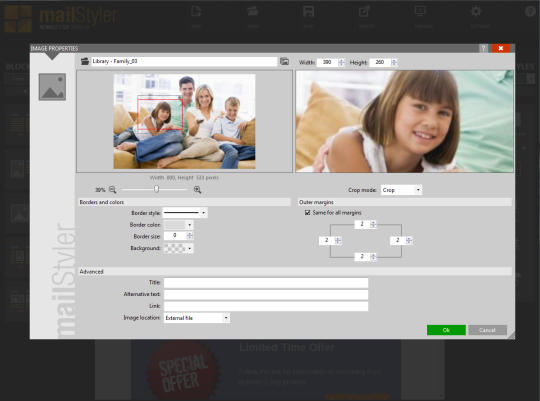Image resolution: width=540 pixels, height=401 pixels.
Task: Open help with the question mark button
Action: [483, 48]
